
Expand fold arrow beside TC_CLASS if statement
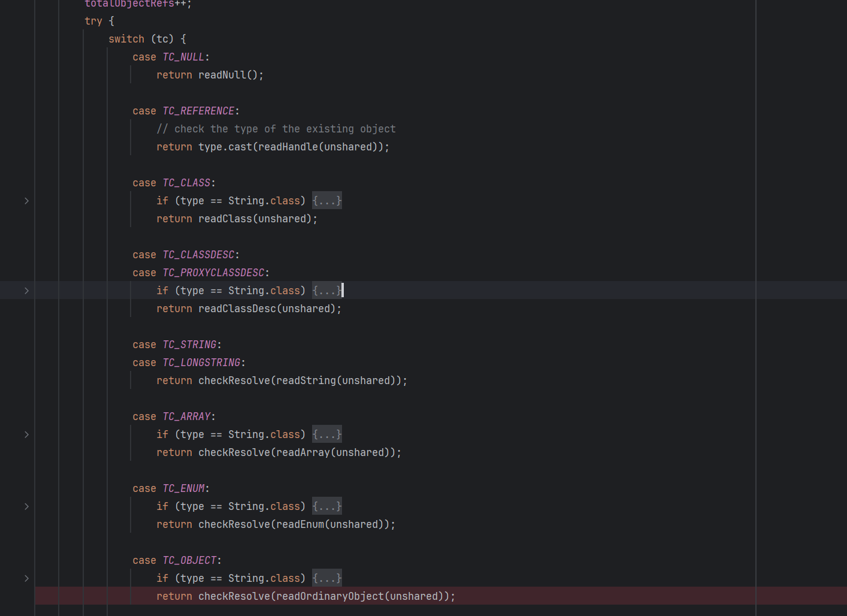tap(26, 201)
